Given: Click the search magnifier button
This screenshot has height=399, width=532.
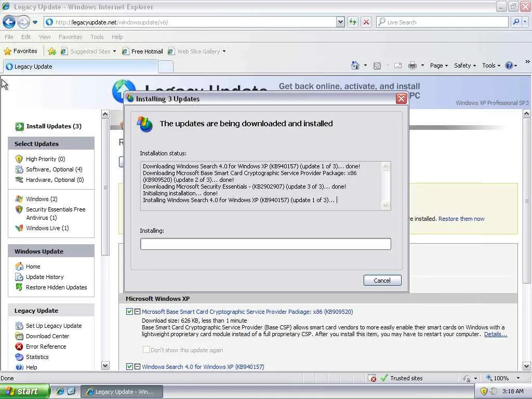Looking at the screenshot, I should 516,22.
